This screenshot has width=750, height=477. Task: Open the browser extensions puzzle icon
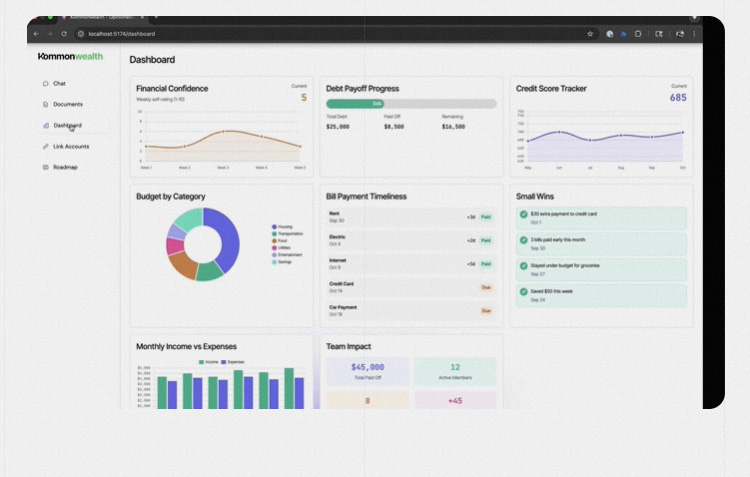pos(638,34)
